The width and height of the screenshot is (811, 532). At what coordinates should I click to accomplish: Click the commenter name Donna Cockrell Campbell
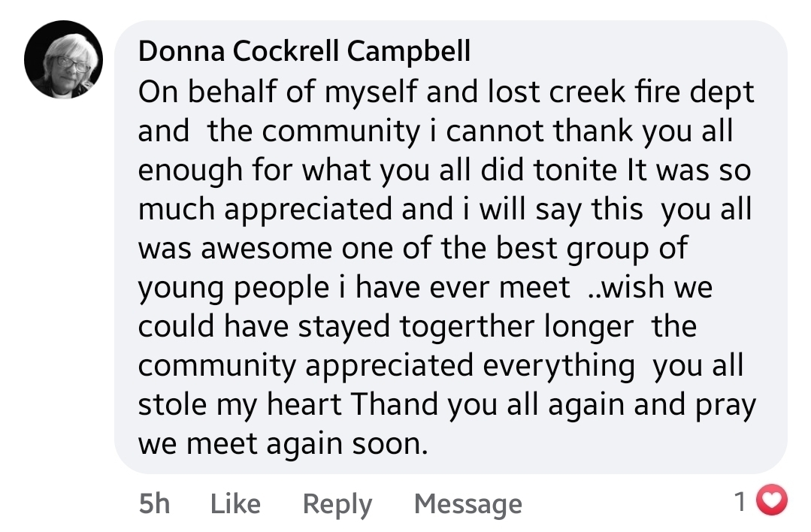[x=304, y=51]
